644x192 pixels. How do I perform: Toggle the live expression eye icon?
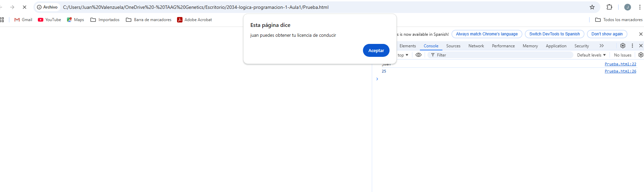pos(419,55)
